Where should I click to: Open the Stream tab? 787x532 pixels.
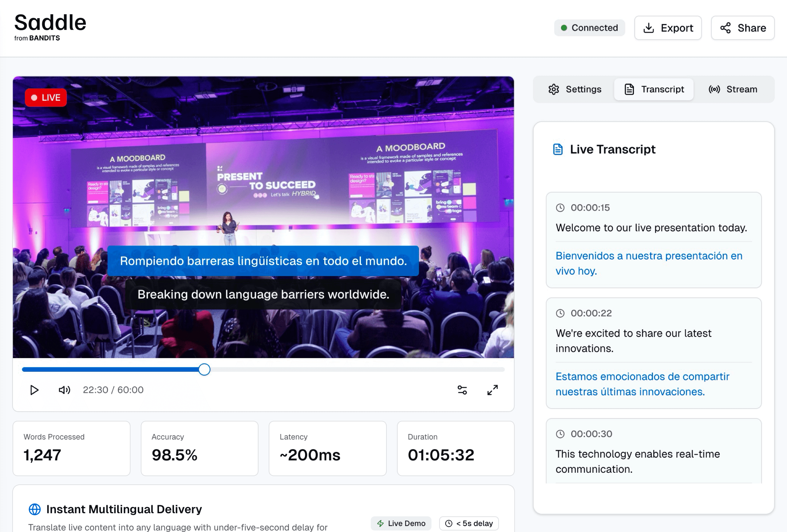(x=733, y=89)
